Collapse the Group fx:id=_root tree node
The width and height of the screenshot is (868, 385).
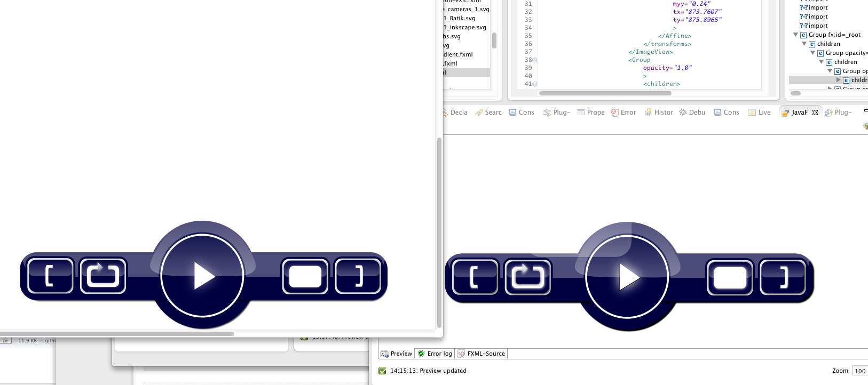[795, 35]
